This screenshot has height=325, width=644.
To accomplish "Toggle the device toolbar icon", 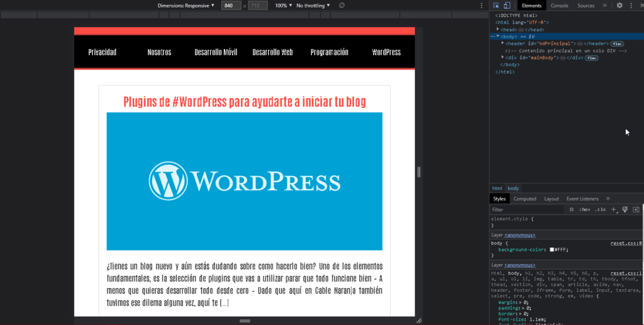I will tap(507, 5).
